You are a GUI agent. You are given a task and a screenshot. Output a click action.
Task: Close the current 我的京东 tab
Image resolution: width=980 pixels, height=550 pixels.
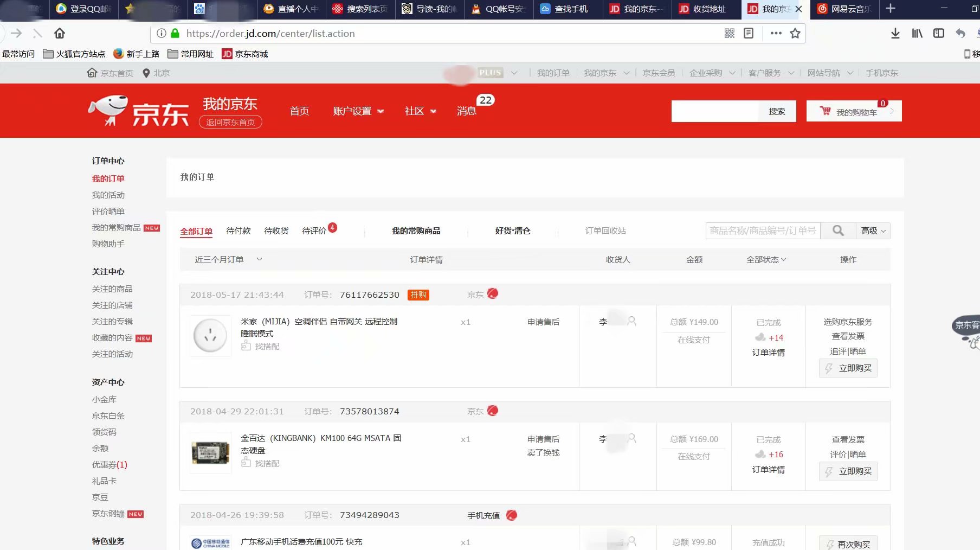click(x=798, y=9)
